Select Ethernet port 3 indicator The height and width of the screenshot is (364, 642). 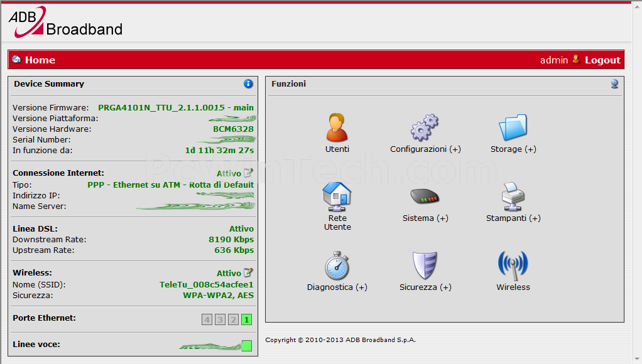tap(220, 319)
